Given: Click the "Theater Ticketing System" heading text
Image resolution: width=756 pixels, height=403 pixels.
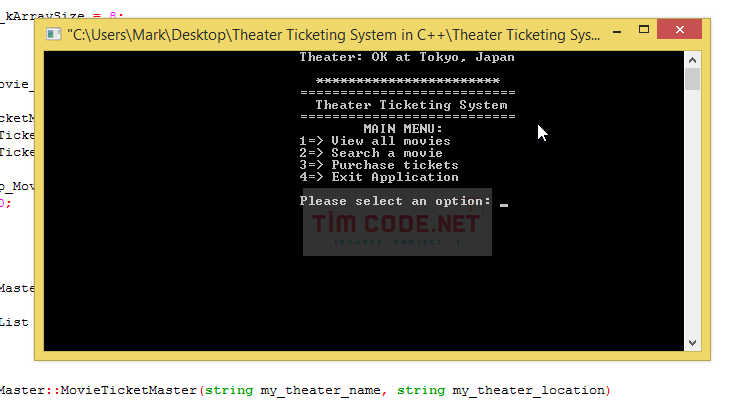Looking at the screenshot, I should (x=411, y=105).
